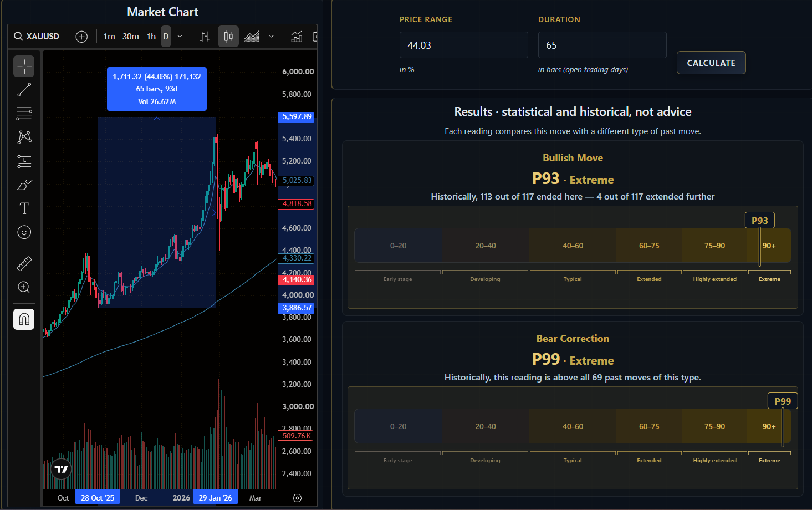The height and width of the screenshot is (510, 812).
Task: Pick the brush drawing tool
Action: pos(24,185)
